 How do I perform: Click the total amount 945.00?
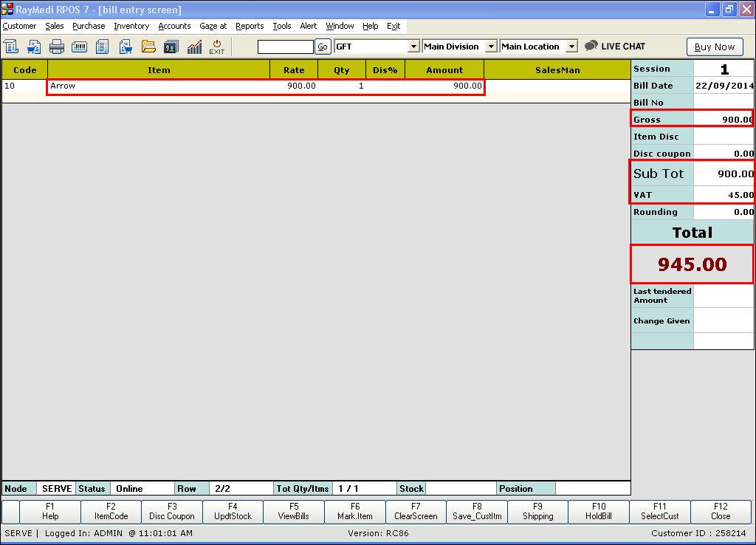692,264
